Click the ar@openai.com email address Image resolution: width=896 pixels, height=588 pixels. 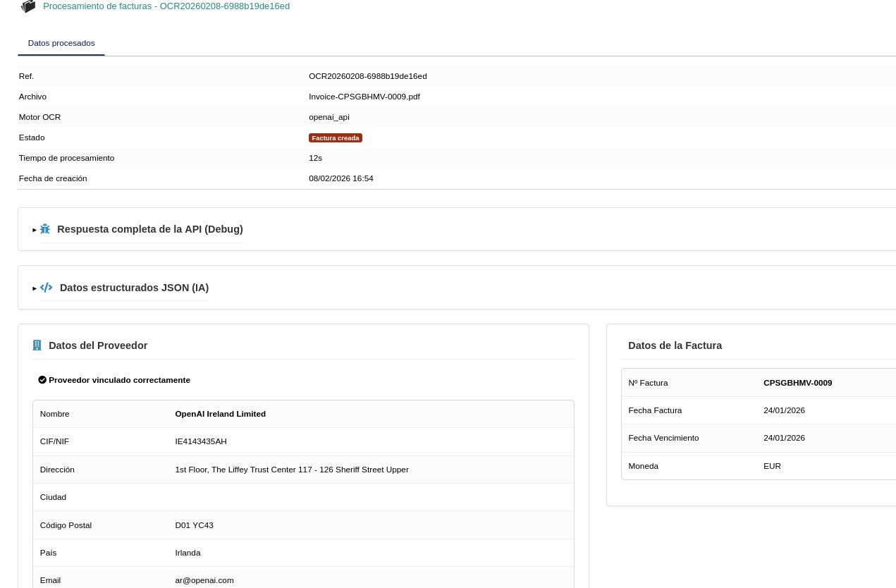[204, 580]
